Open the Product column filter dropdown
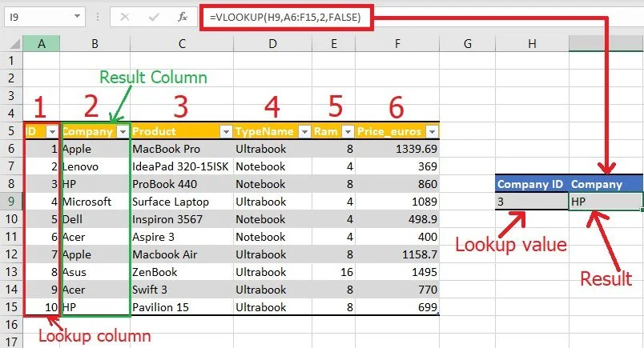644x348 pixels. [x=226, y=132]
